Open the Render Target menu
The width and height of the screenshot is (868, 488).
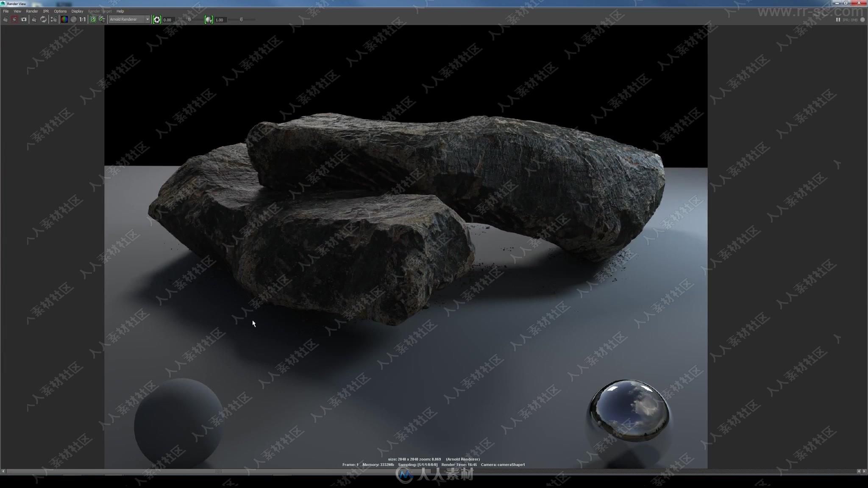coord(100,11)
